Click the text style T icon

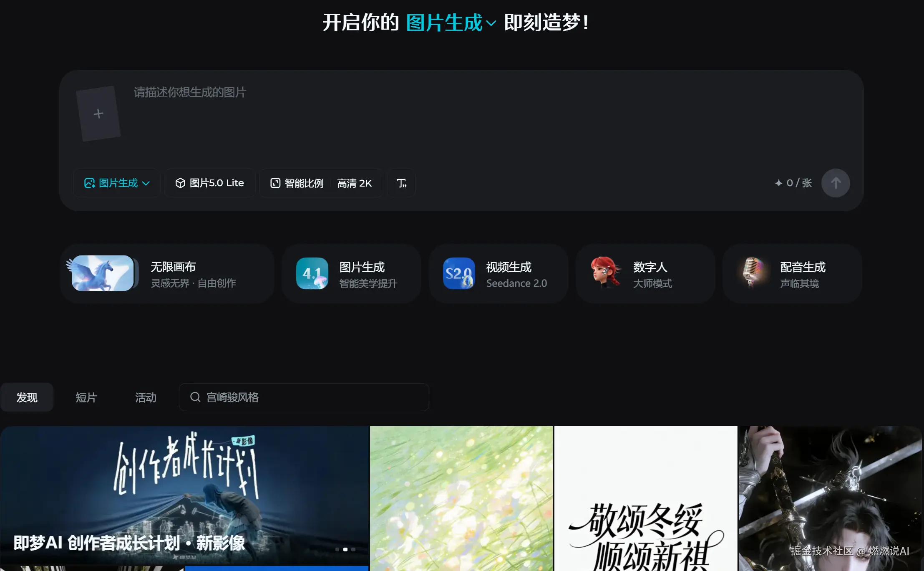tap(401, 183)
